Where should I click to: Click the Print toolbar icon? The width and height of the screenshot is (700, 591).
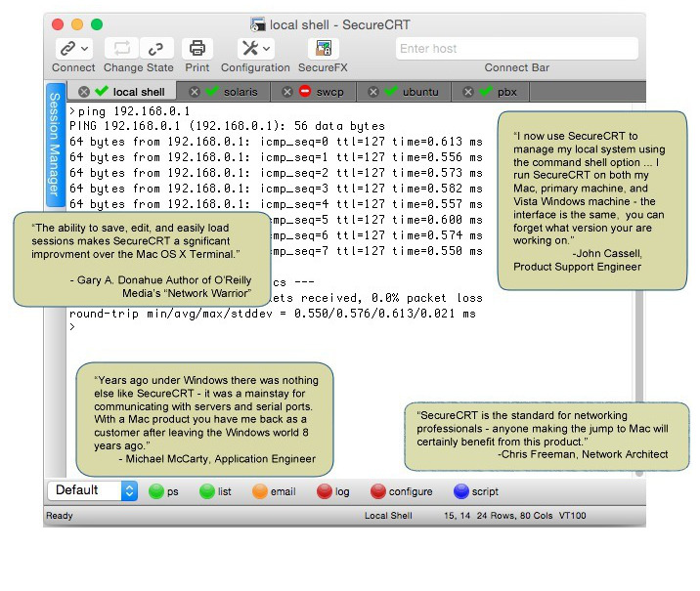(197, 48)
